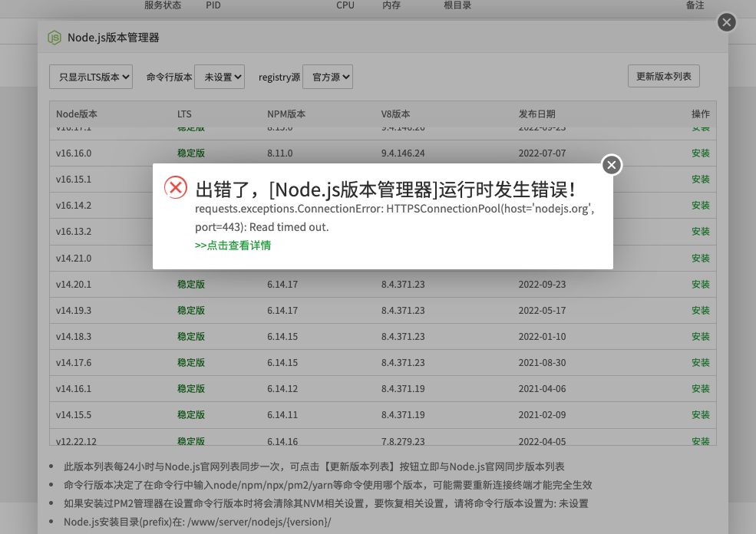This screenshot has height=534, width=756.
Task: Click the 更新版本列表 button
Action: click(663, 76)
